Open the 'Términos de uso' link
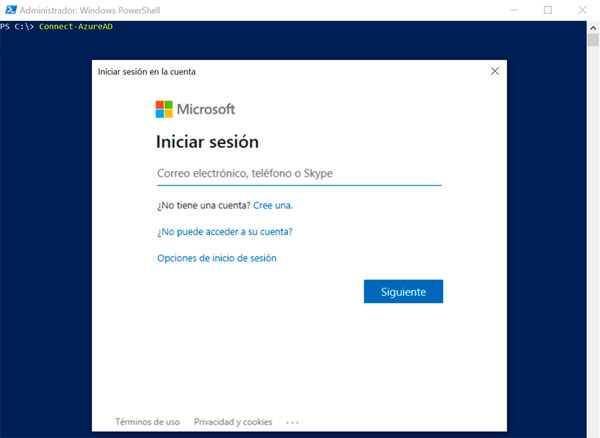This screenshot has width=600, height=438. point(147,422)
